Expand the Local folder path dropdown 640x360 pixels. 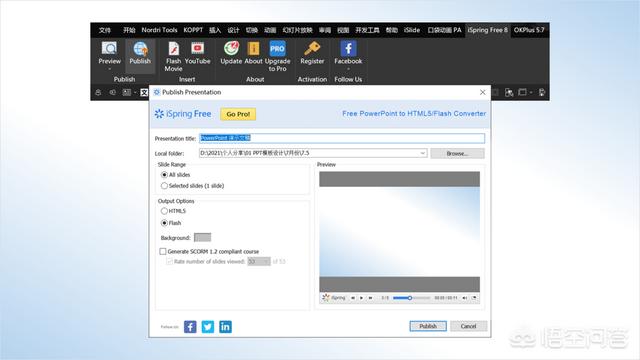tap(422, 153)
